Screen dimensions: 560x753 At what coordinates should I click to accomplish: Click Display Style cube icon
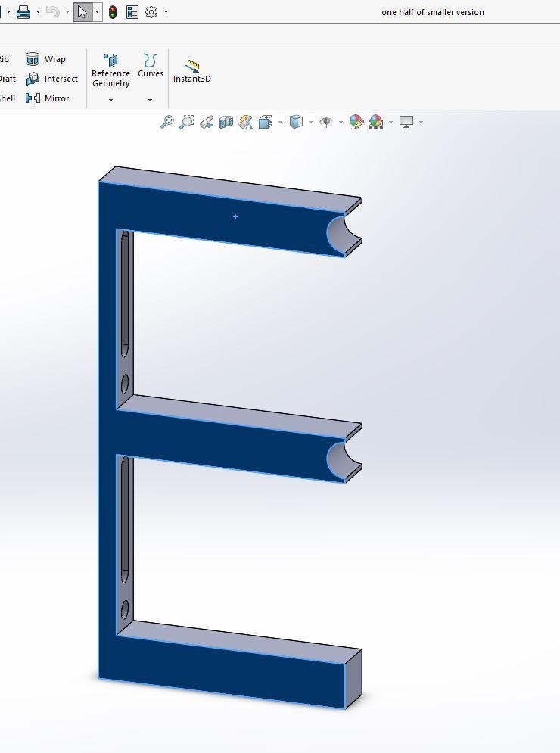[296, 122]
